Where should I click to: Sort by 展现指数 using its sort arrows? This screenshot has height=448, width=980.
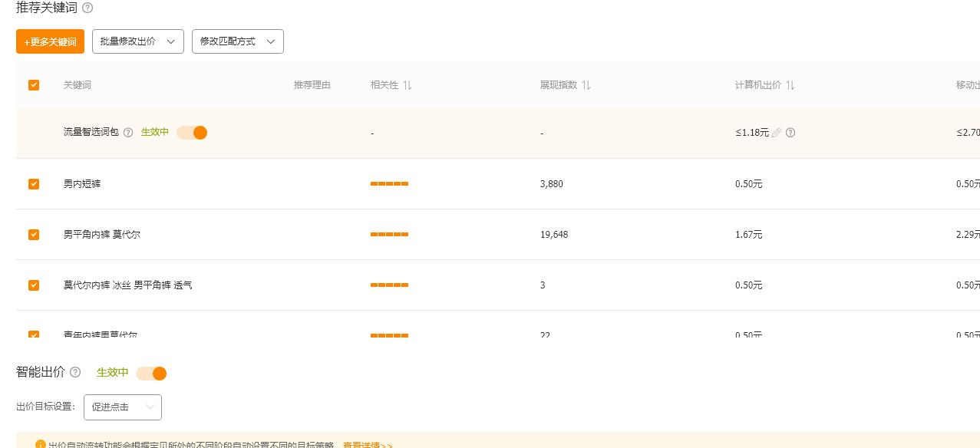click(586, 85)
